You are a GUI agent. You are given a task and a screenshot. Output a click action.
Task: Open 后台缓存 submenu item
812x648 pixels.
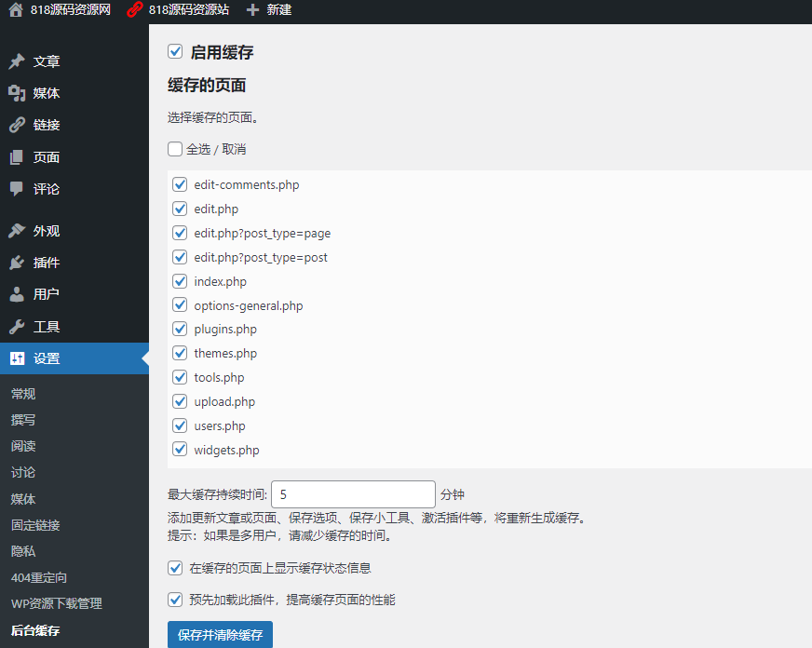(x=35, y=630)
